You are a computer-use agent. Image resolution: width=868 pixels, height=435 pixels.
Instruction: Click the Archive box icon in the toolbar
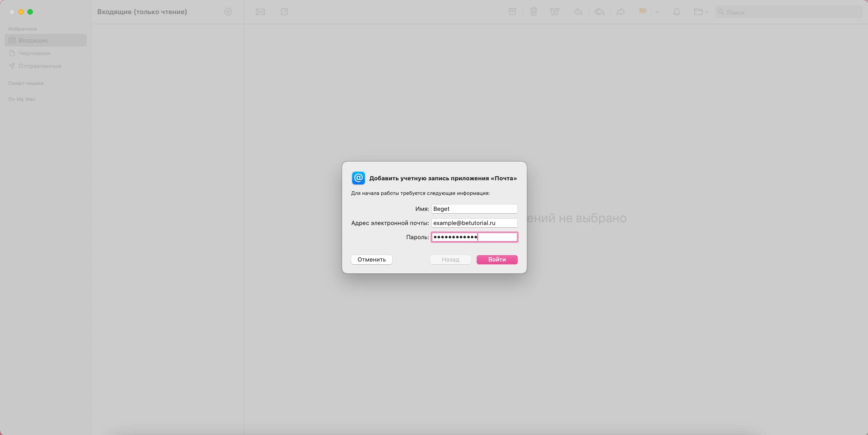[x=512, y=12]
